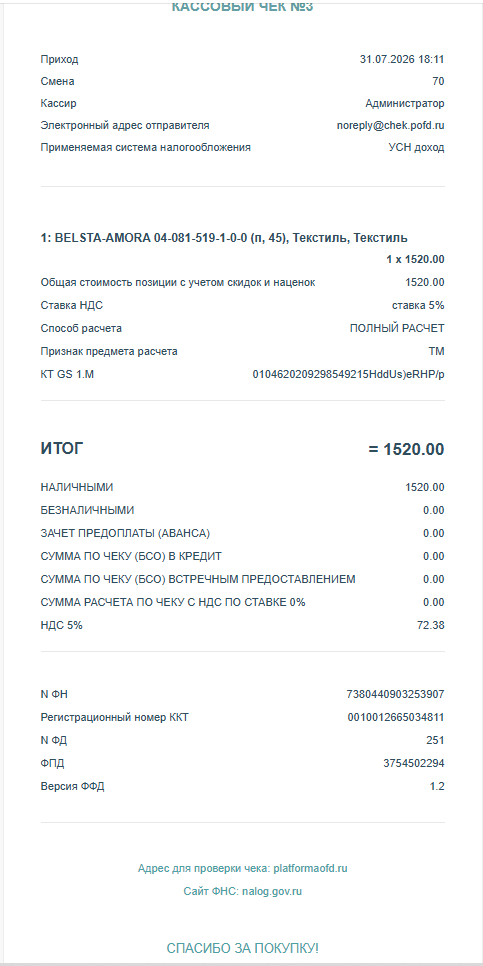Click the НДС 5% amount 72.38

431,625
